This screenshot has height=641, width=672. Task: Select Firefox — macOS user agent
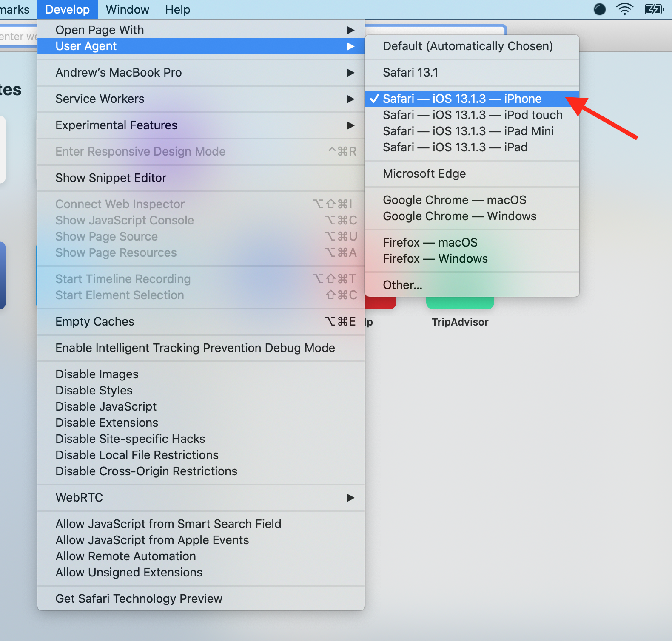click(472, 242)
